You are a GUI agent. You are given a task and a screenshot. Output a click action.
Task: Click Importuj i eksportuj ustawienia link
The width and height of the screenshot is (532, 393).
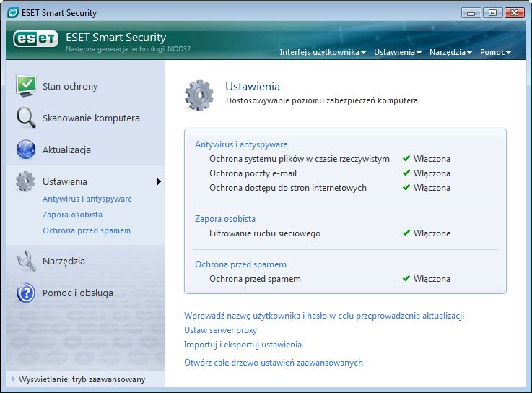(243, 345)
